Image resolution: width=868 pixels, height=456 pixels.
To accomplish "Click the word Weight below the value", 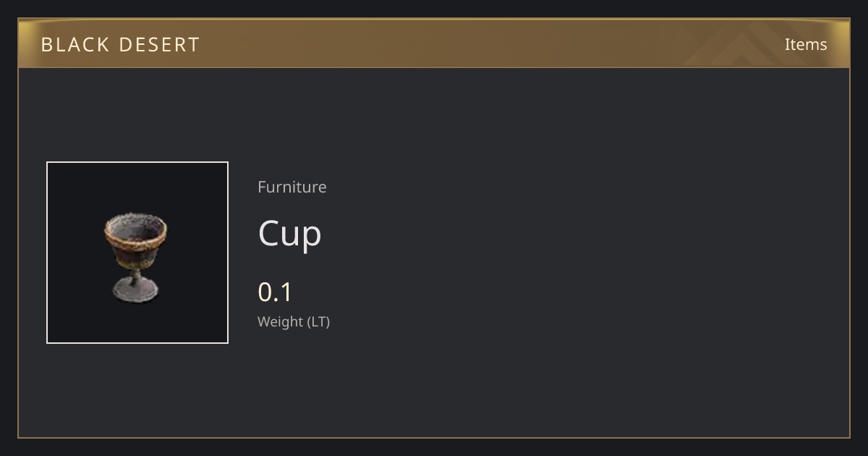I will [x=281, y=322].
